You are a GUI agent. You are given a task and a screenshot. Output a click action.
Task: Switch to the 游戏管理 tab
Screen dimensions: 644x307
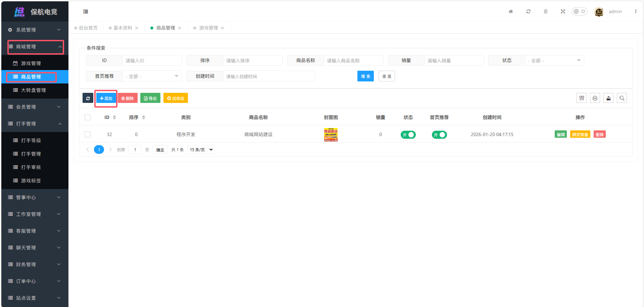(208, 28)
